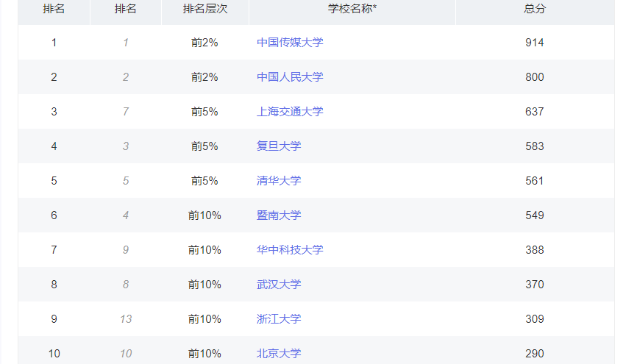Click the 总分 column header
The image size is (623, 364).
[535, 9]
